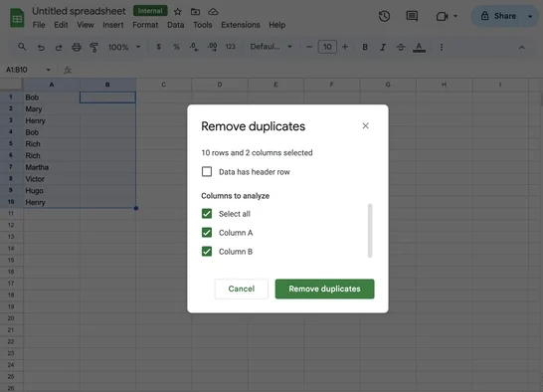Toggle italic formatting
Image resolution: width=543 pixels, height=392 pixels.
coord(383,47)
